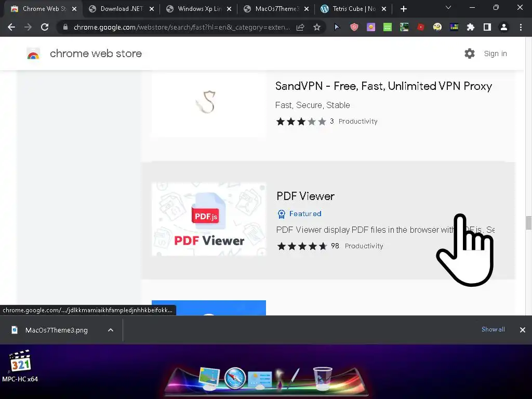Open the monitor icon in the dock
532x399 pixels.
(209, 378)
